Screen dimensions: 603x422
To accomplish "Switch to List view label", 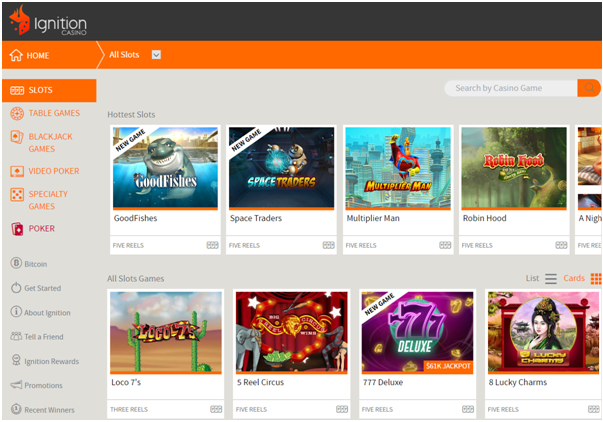I will tap(532, 278).
